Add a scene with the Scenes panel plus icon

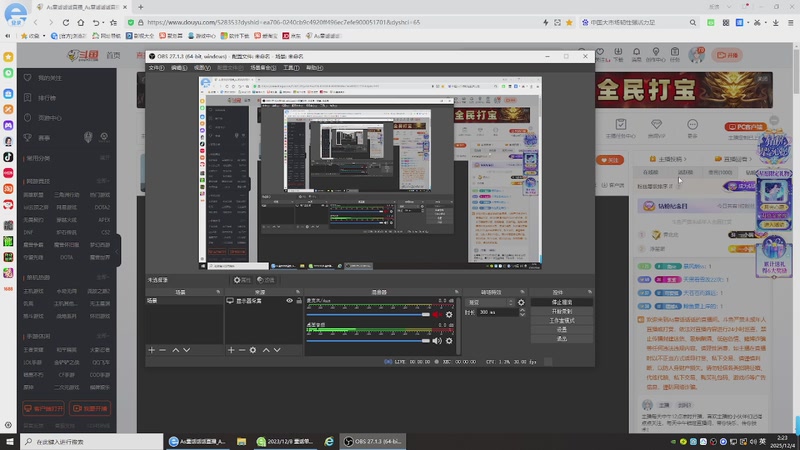152,350
